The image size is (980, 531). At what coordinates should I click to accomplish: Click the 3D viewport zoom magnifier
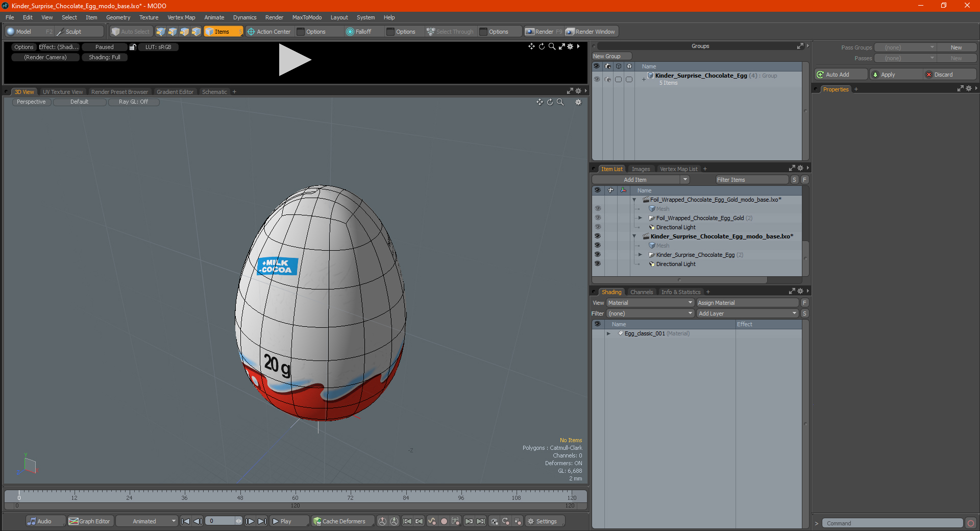(x=560, y=102)
